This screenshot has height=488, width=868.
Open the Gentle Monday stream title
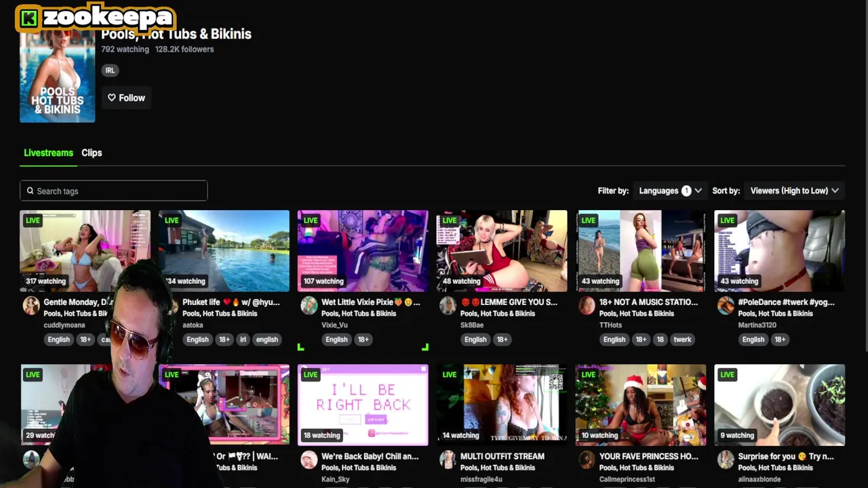point(77,302)
